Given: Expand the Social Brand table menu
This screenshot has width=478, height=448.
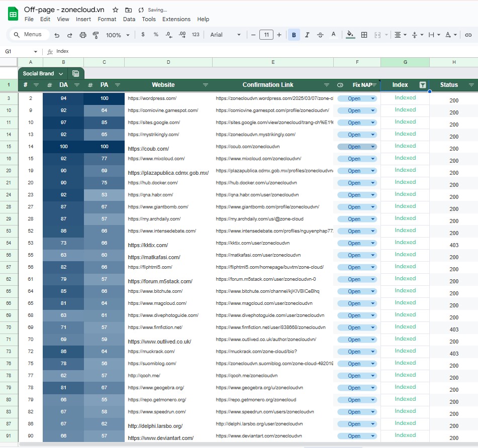Looking at the screenshot, I should click(61, 74).
